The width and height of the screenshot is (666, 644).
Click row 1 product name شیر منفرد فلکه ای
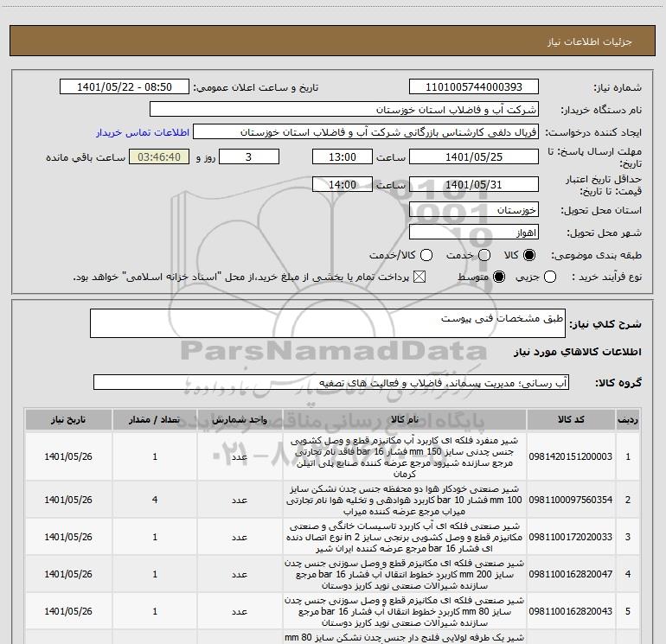click(x=405, y=456)
